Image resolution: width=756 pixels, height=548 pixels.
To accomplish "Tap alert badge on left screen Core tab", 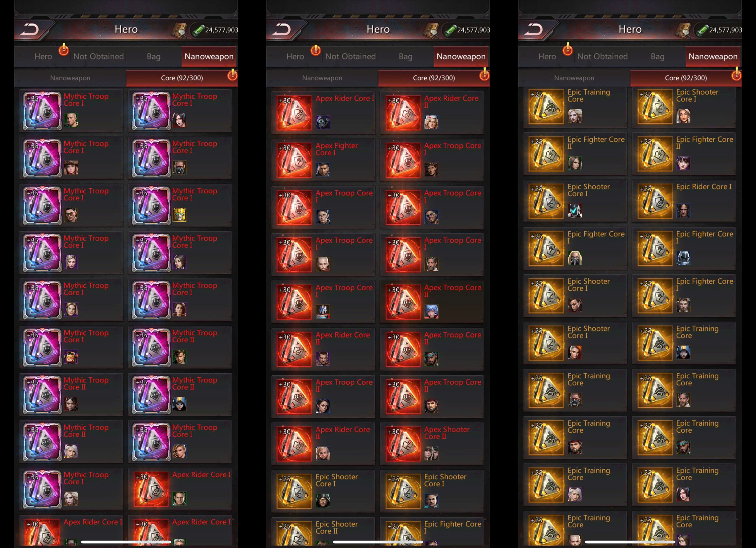I will [232, 75].
